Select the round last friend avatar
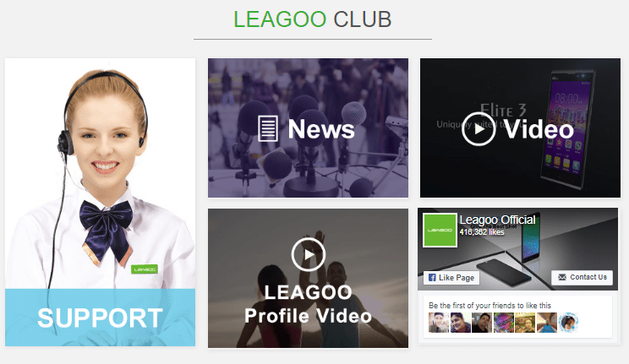Viewport: 629px width, 364px height. pyautogui.click(x=568, y=323)
